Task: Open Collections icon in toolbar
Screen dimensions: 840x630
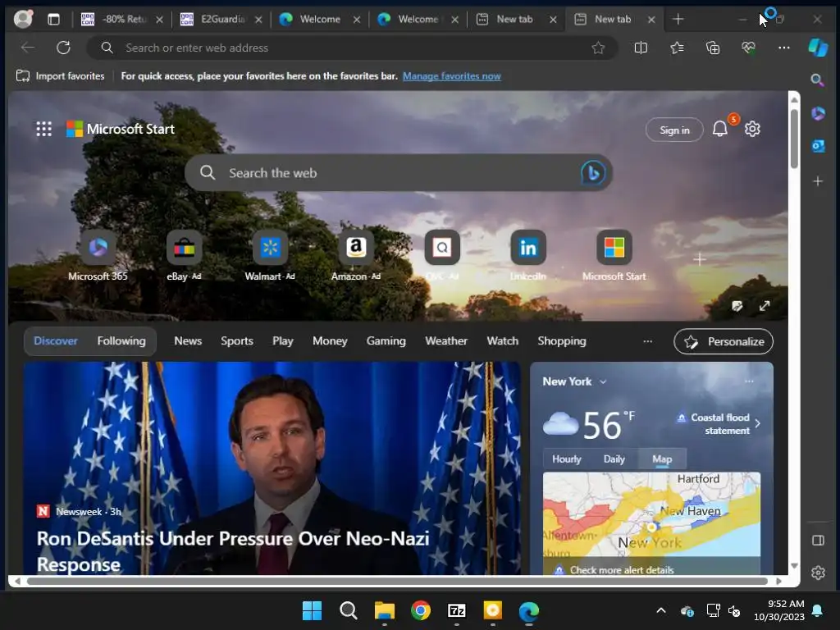Action: click(713, 48)
